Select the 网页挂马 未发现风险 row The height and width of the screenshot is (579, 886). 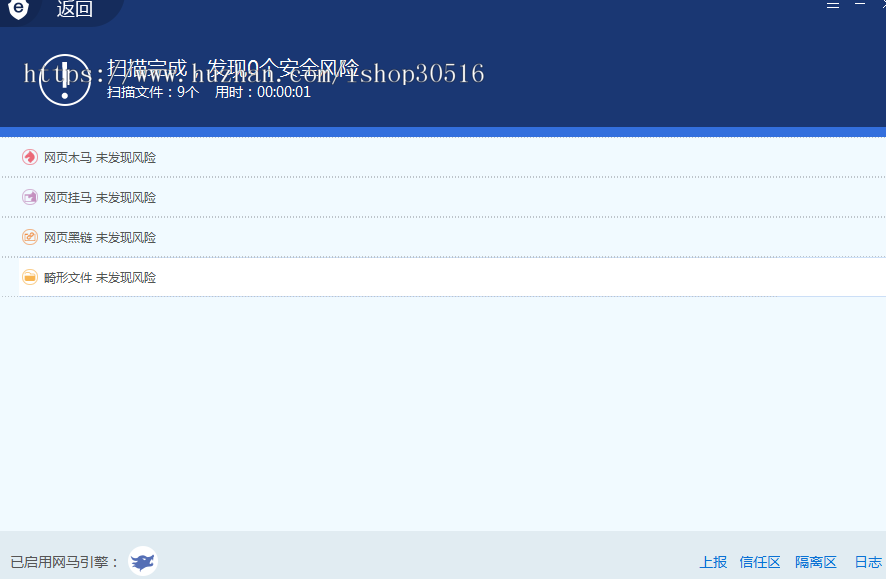point(443,197)
